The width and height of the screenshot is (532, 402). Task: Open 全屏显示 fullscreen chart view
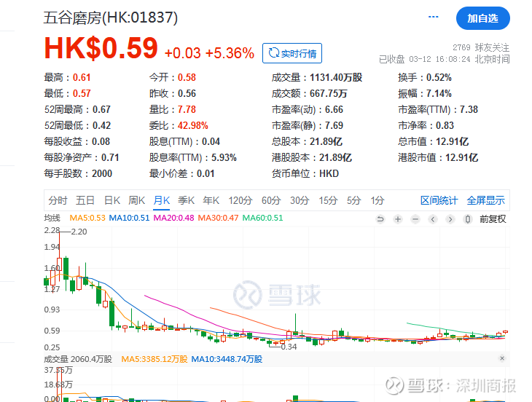click(x=485, y=200)
